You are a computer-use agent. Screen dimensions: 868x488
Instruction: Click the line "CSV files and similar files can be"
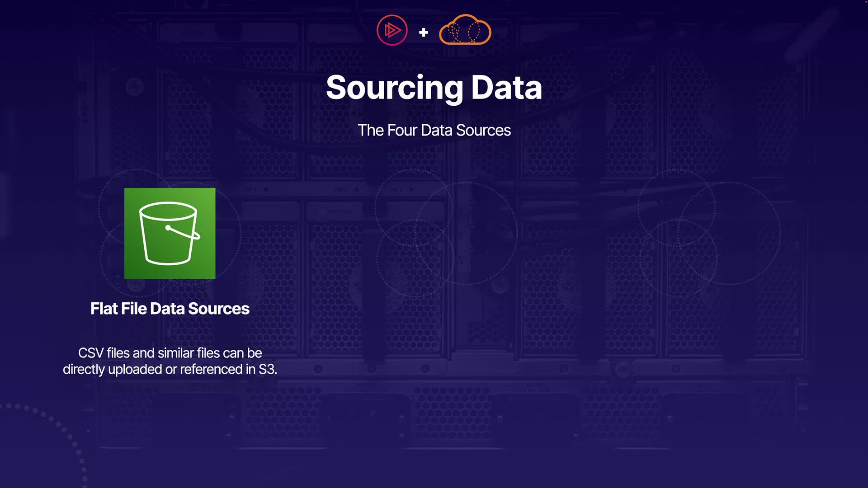[170, 353]
